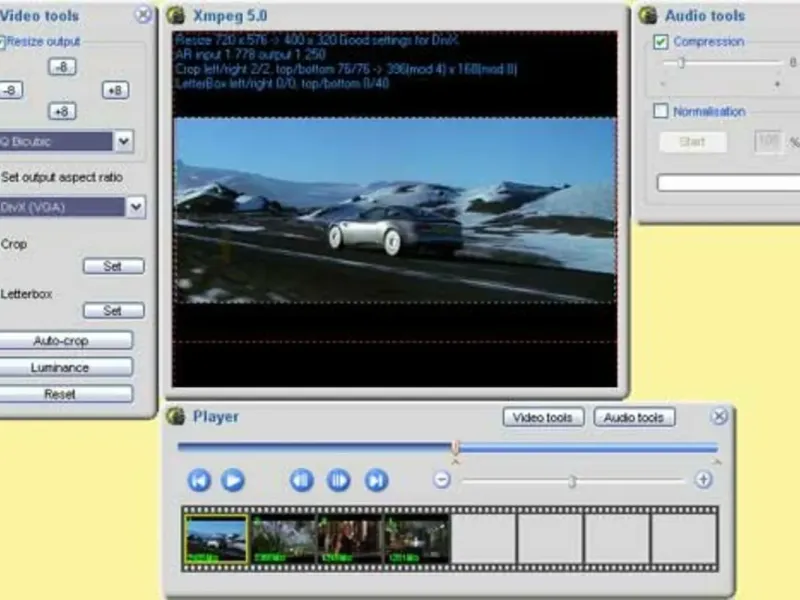Click the car video preview image

[x=395, y=210]
